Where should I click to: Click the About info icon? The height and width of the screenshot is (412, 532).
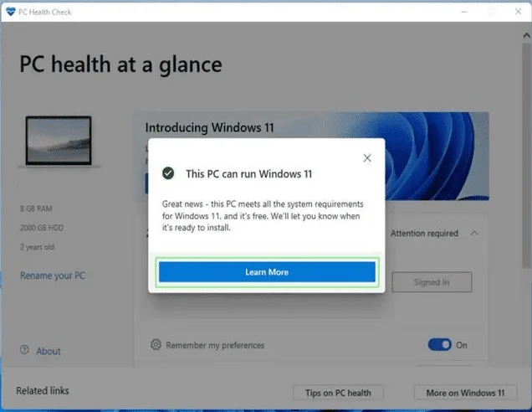(24, 349)
